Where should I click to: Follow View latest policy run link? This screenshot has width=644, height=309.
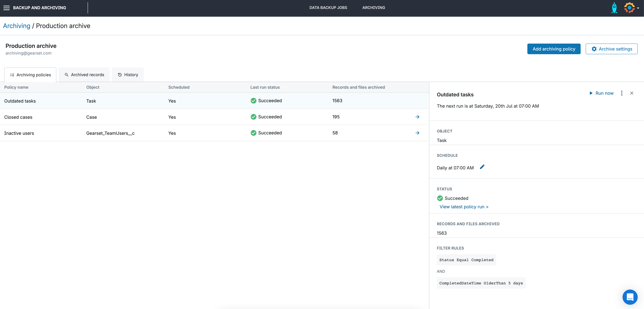464,207
